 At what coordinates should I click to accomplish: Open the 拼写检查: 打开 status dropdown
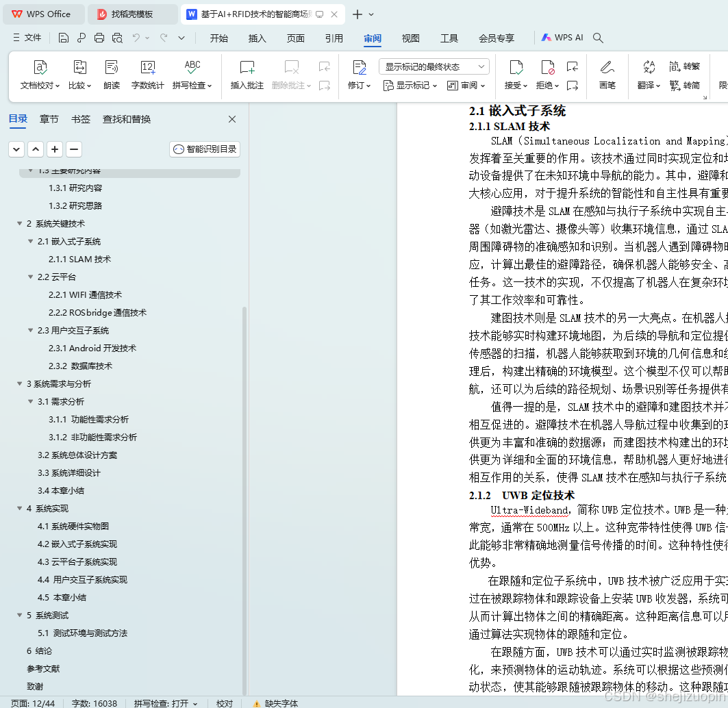(x=166, y=703)
